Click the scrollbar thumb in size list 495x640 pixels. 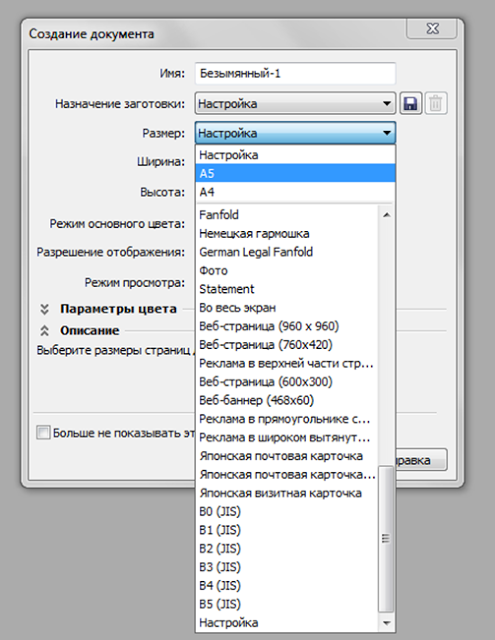point(386,539)
